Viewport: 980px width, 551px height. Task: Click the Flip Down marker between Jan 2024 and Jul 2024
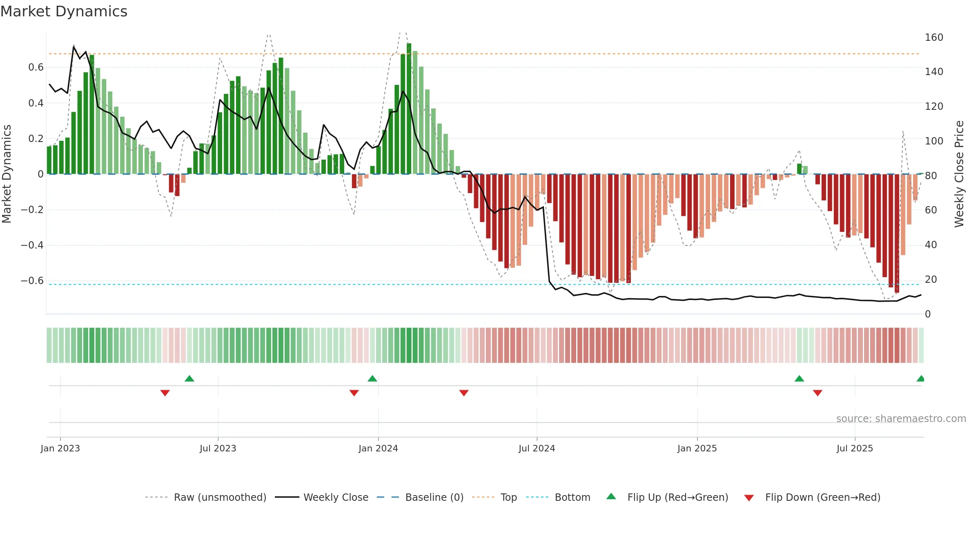pyautogui.click(x=464, y=393)
